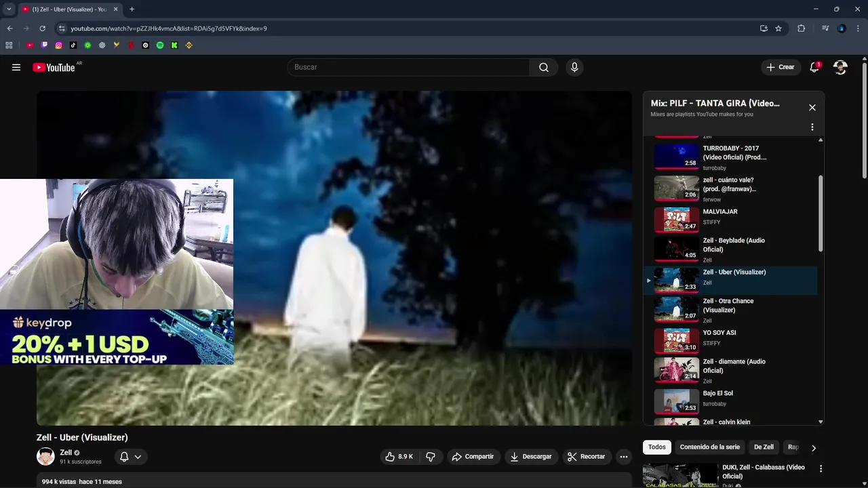Screen dimensions: 868x488
Task: Click the Descargar button
Action: click(532, 457)
